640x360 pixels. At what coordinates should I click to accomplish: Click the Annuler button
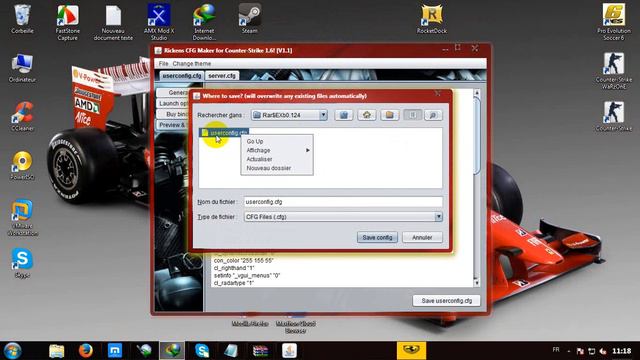[422, 237]
